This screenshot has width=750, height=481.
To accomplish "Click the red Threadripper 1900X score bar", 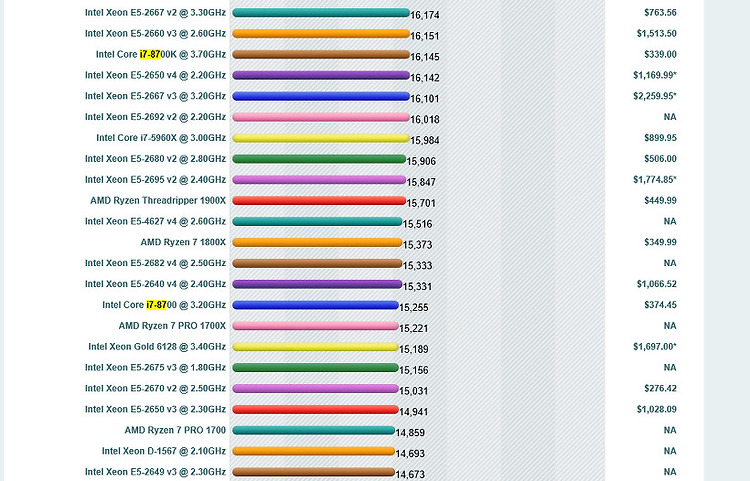I will 319,200.
